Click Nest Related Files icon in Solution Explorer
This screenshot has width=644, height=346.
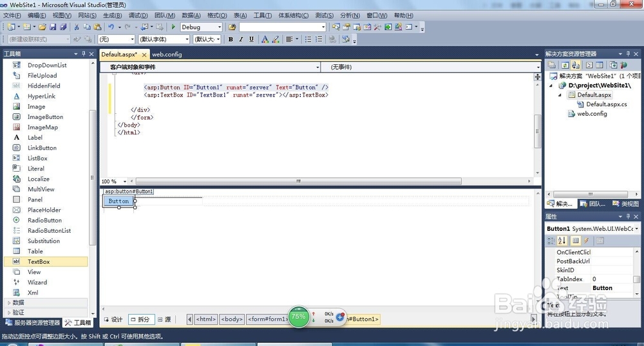(x=576, y=65)
